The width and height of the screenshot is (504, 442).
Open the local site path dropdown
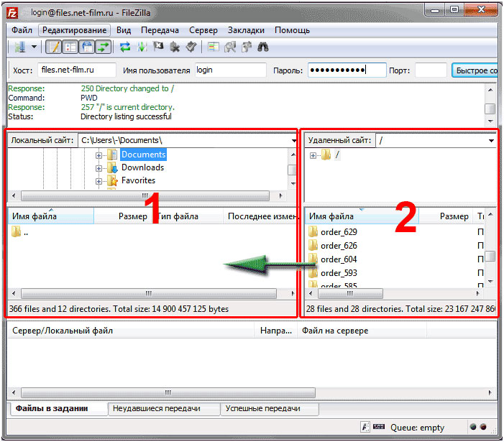pos(294,140)
